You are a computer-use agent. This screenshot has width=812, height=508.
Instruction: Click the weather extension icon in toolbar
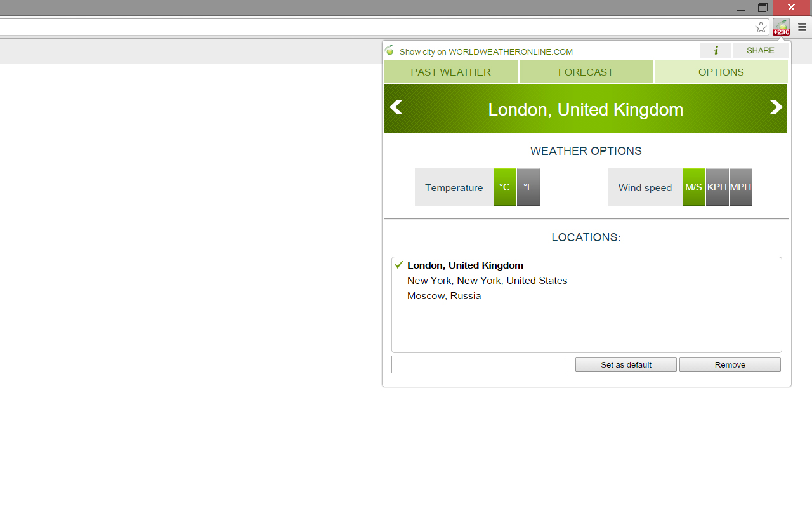781,27
